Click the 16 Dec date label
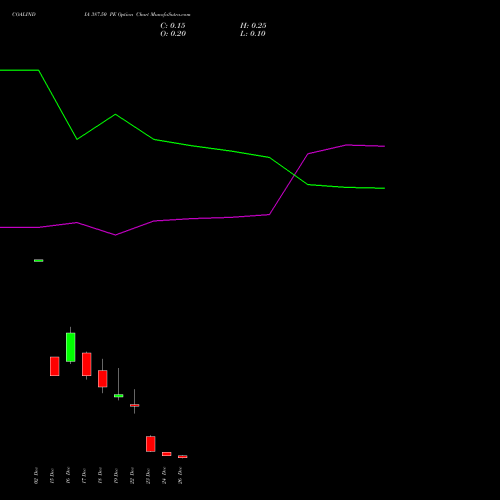Screen dimensions: 500x500 pyautogui.click(x=68, y=476)
